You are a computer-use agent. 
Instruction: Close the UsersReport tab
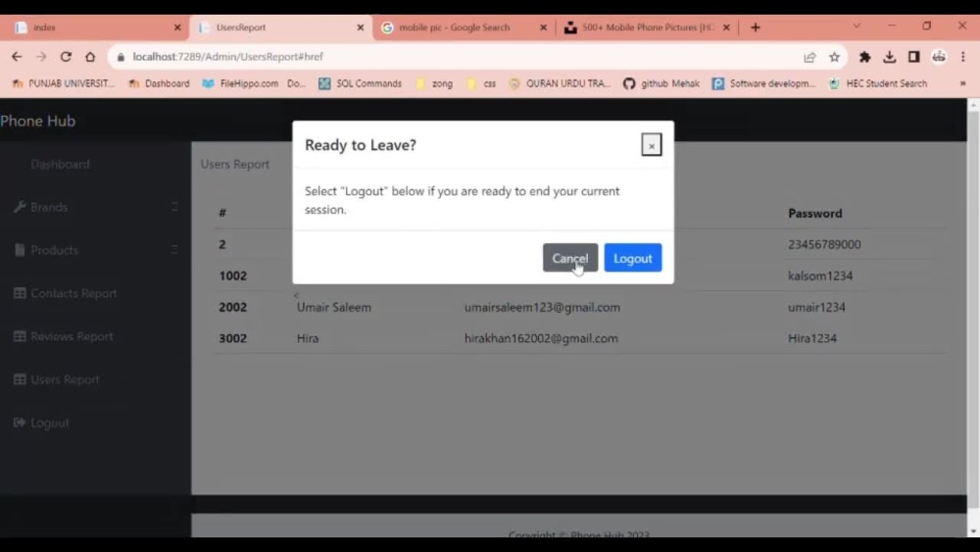tap(361, 27)
